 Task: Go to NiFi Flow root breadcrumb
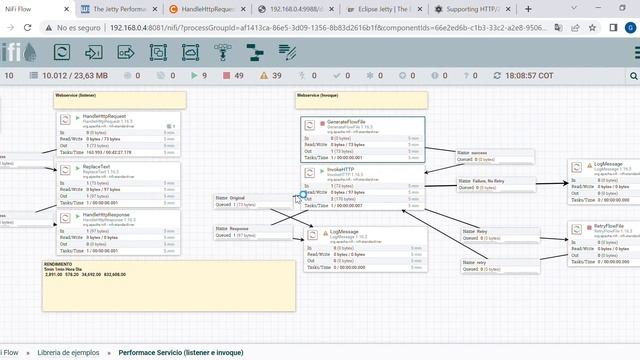(x=10, y=353)
